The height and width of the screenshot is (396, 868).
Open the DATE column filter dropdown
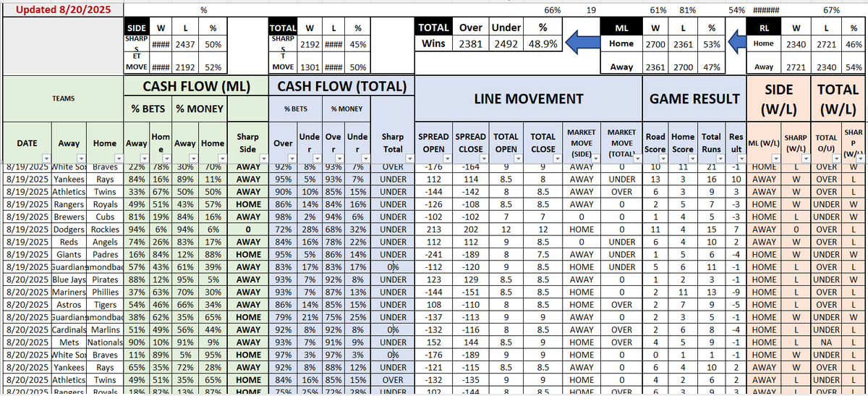[x=46, y=159]
